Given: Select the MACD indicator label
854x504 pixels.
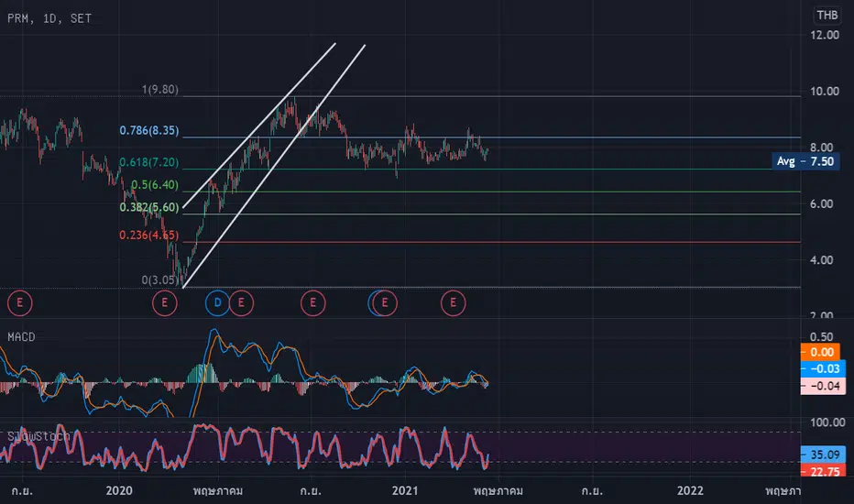Looking at the screenshot, I should pos(21,337).
